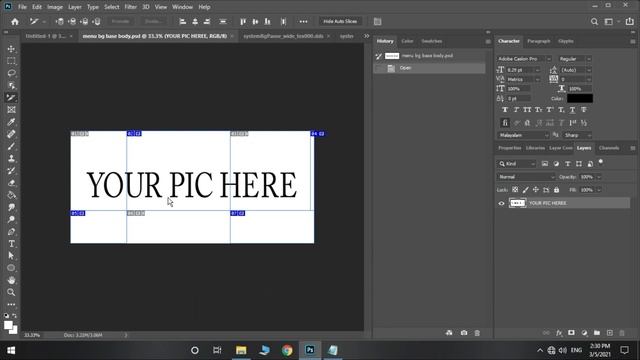Toggle All Caps in Character panel
The height and width of the screenshot is (360, 640).
pos(527,110)
